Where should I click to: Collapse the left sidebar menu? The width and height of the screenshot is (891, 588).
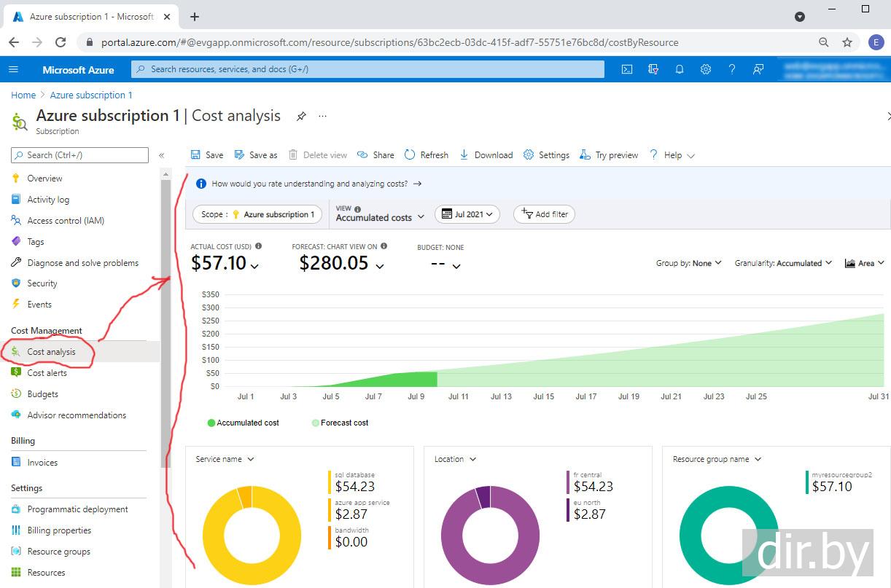162,155
